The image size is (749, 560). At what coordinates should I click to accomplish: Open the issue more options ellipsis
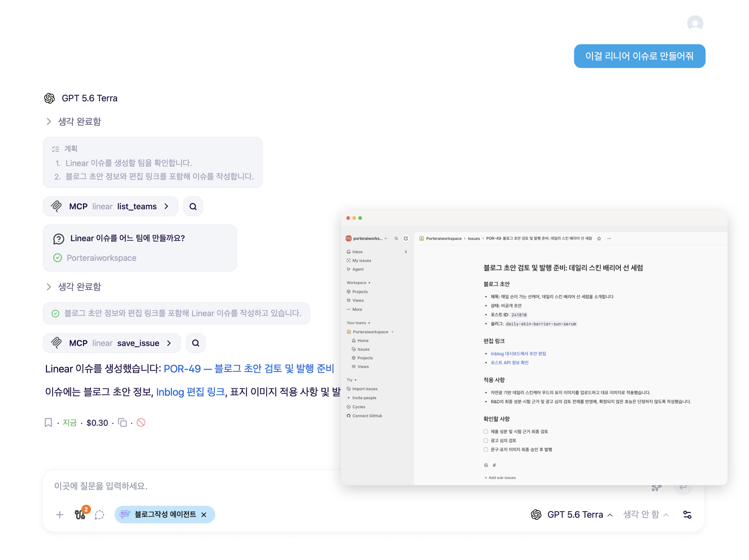click(609, 238)
